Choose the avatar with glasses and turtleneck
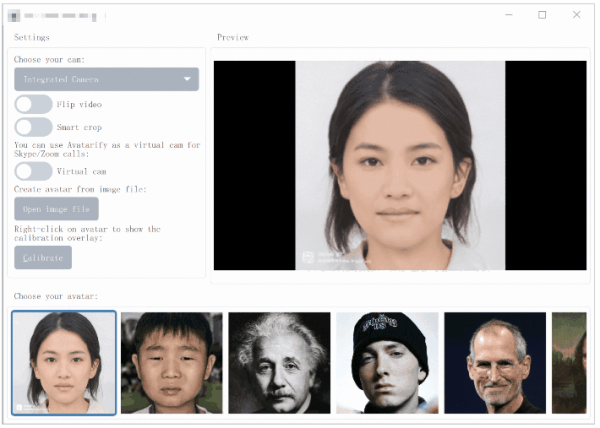The height and width of the screenshot is (428, 600). point(495,362)
